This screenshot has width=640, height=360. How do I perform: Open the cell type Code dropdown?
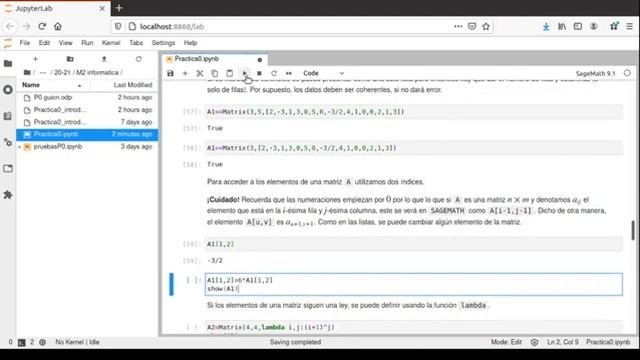pyautogui.click(x=323, y=73)
